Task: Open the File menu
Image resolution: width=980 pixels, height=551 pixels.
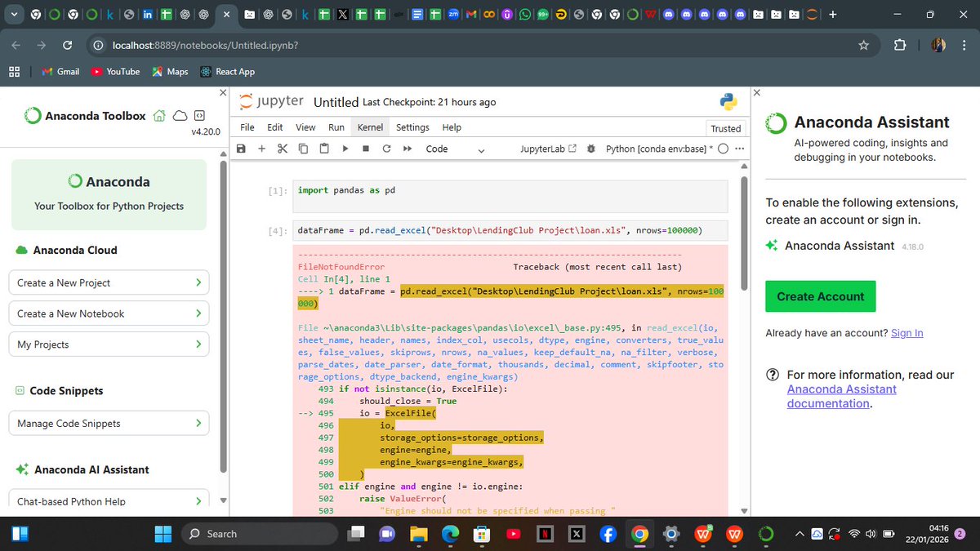Action: [247, 127]
